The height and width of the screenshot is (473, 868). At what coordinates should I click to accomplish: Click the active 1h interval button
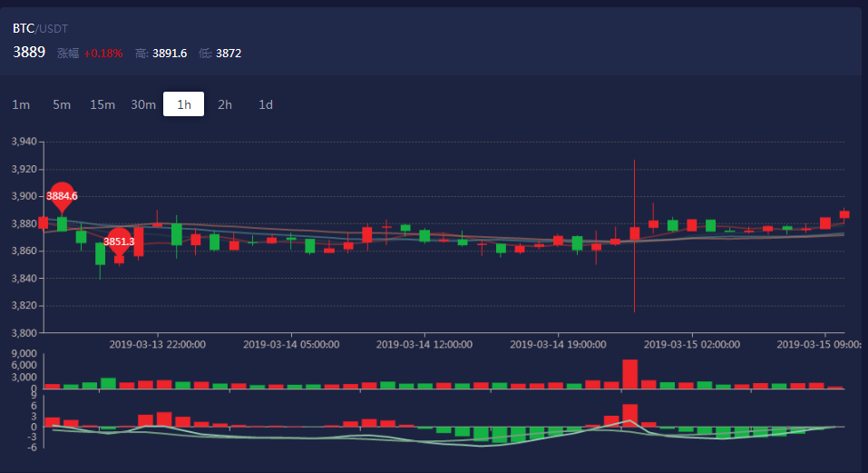[x=184, y=104]
